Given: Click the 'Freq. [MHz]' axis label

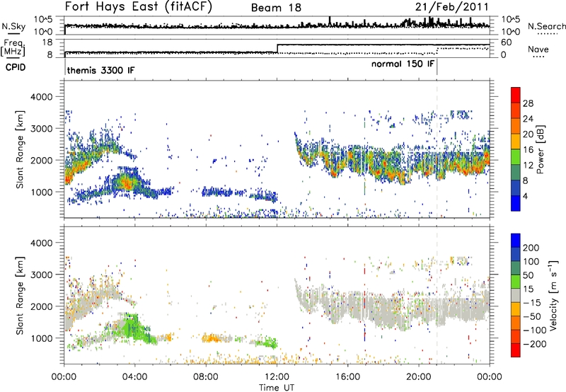Looking at the screenshot, I should [x=14, y=47].
